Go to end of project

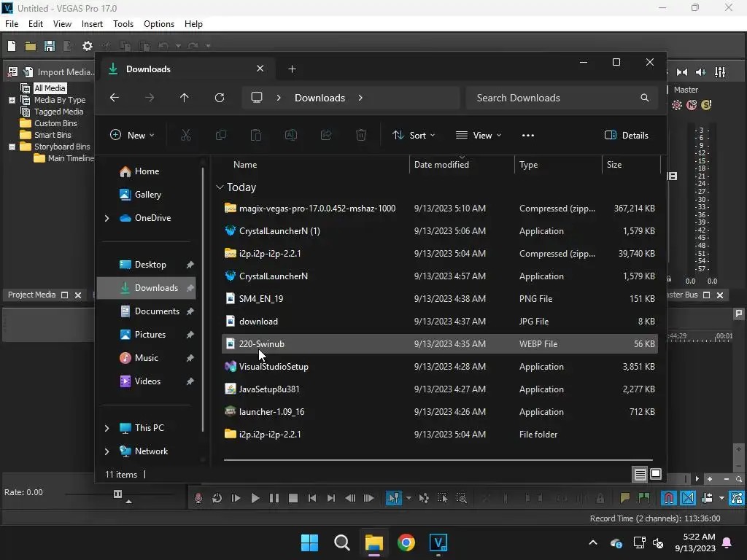click(331, 498)
